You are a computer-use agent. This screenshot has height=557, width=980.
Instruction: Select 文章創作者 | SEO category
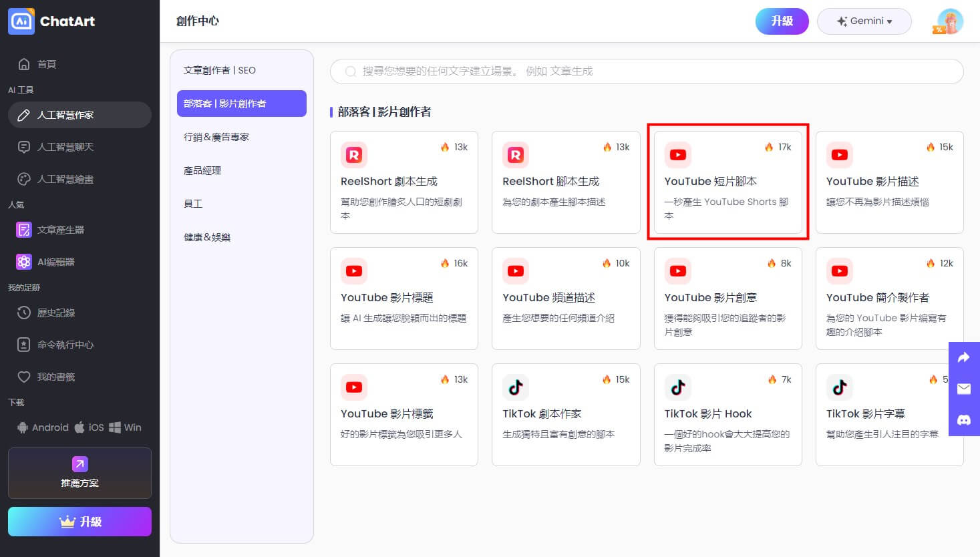tap(242, 70)
